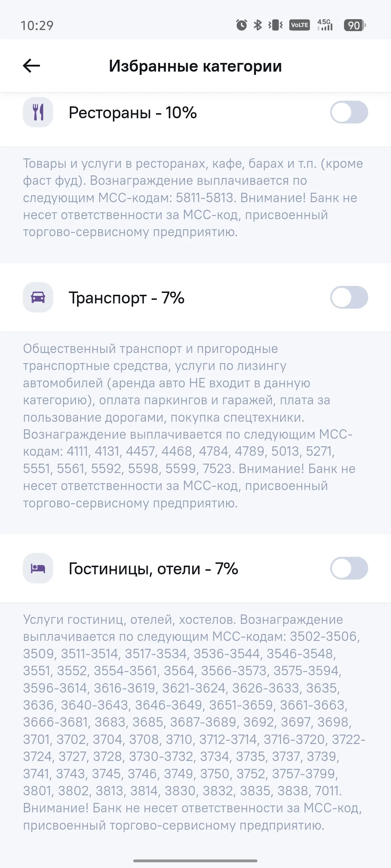The width and height of the screenshot is (391, 868).
Task: Select the Рестораны - 10% label
Action: click(x=133, y=112)
